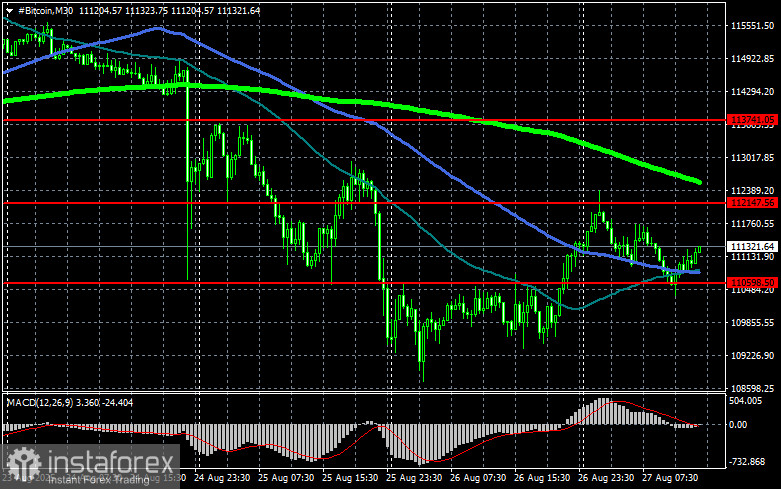Select the 26 Aug 15:30 time label
The height and width of the screenshot is (489, 781).
click(542, 478)
